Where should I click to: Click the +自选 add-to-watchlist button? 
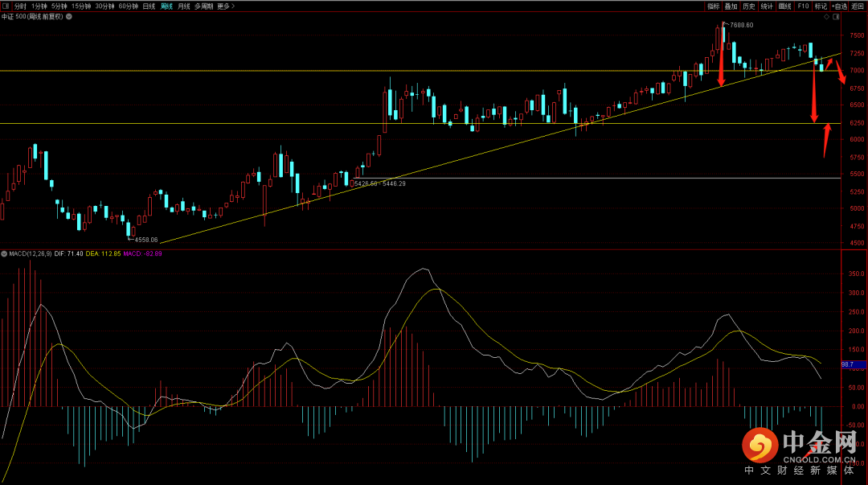839,6
